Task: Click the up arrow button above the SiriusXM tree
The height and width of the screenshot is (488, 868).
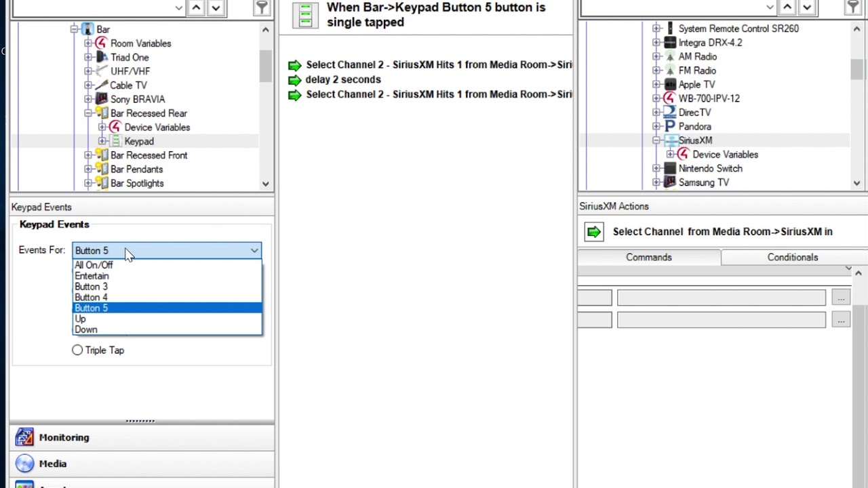Action: [787, 7]
